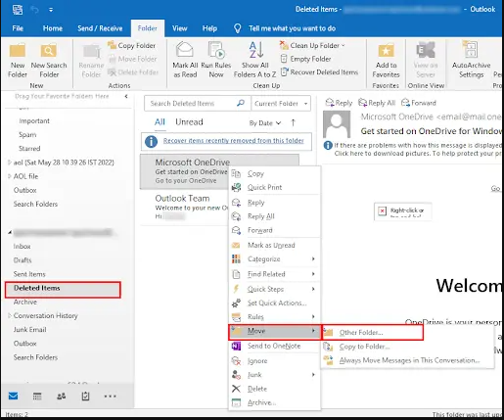Click Recover items recently removed link
Image resolution: width=504 pixels, height=420 pixels.
pos(234,140)
